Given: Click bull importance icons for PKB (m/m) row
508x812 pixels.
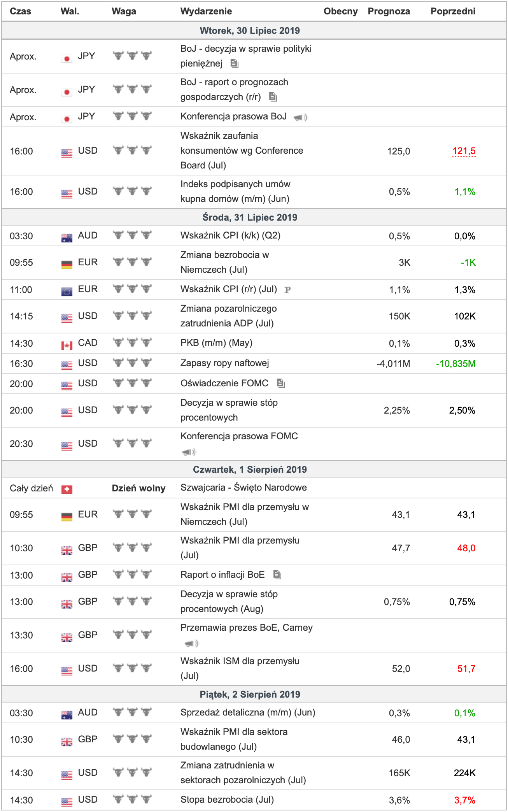Looking at the screenshot, I should (x=132, y=343).
